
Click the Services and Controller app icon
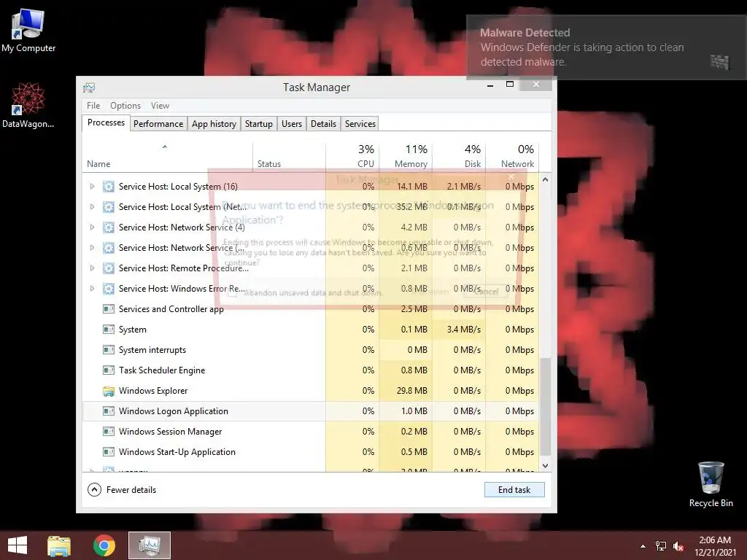[109, 309]
